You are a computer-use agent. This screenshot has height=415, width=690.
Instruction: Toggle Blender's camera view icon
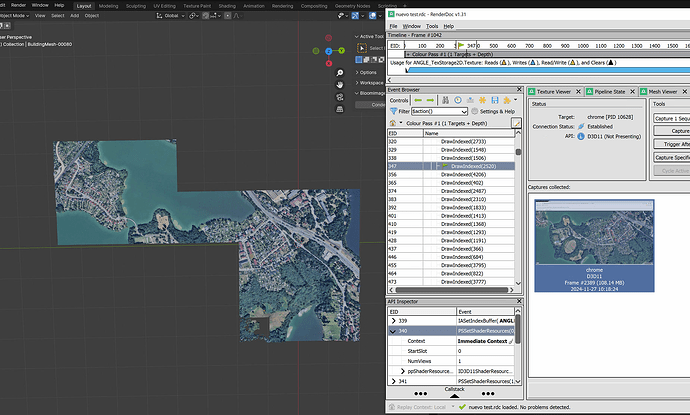[x=340, y=97]
